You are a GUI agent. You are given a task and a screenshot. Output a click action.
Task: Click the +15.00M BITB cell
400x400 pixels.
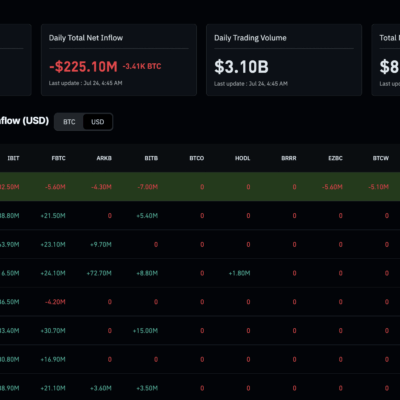coord(145,331)
